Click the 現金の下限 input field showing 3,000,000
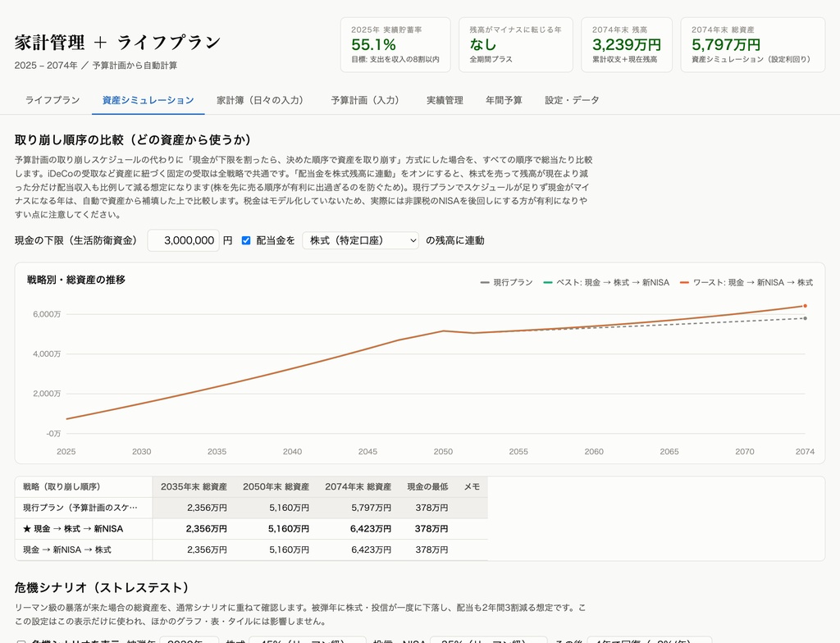This screenshot has width=840, height=643. (183, 240)
